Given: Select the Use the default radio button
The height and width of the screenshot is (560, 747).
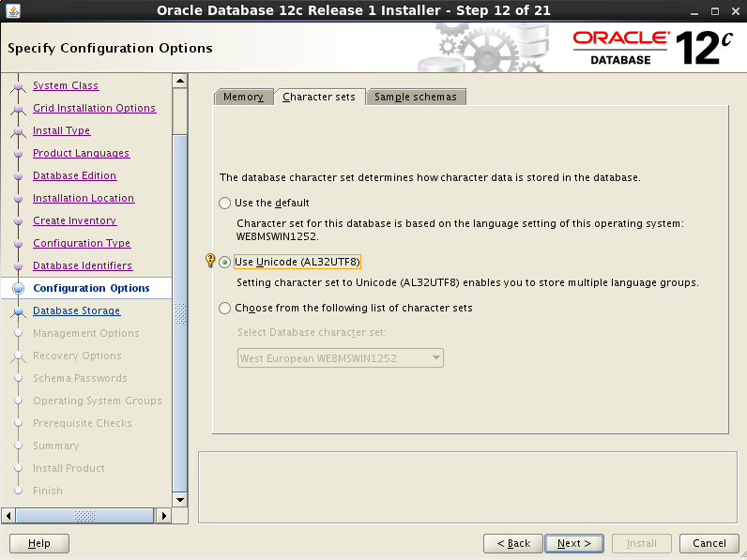Looking at the screenshot, I should point(224,204).
